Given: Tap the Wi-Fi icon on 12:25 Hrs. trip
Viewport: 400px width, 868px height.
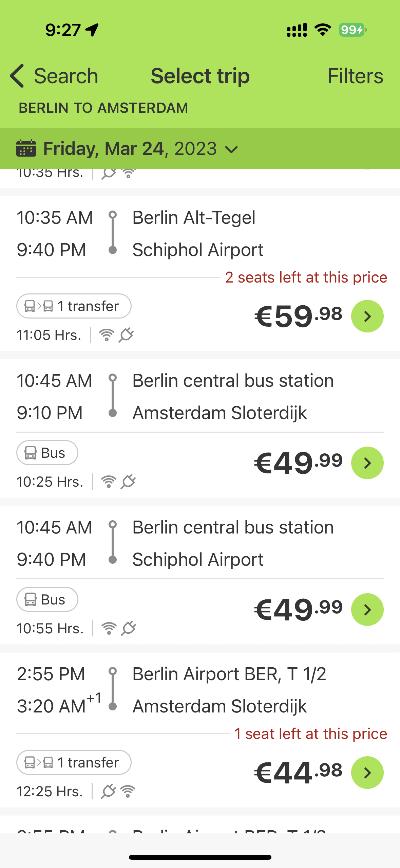Looking at the screenshot, I should [x=128, y=792].
